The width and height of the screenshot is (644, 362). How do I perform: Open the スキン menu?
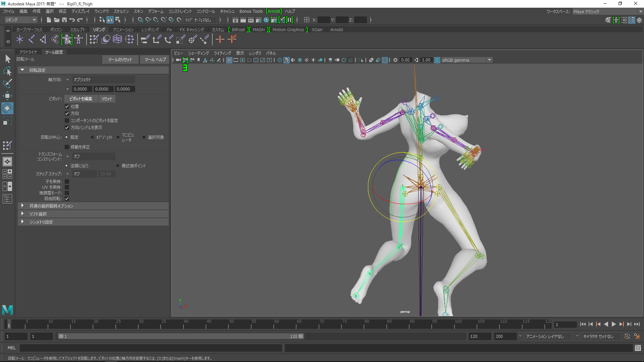coord(138,11)
